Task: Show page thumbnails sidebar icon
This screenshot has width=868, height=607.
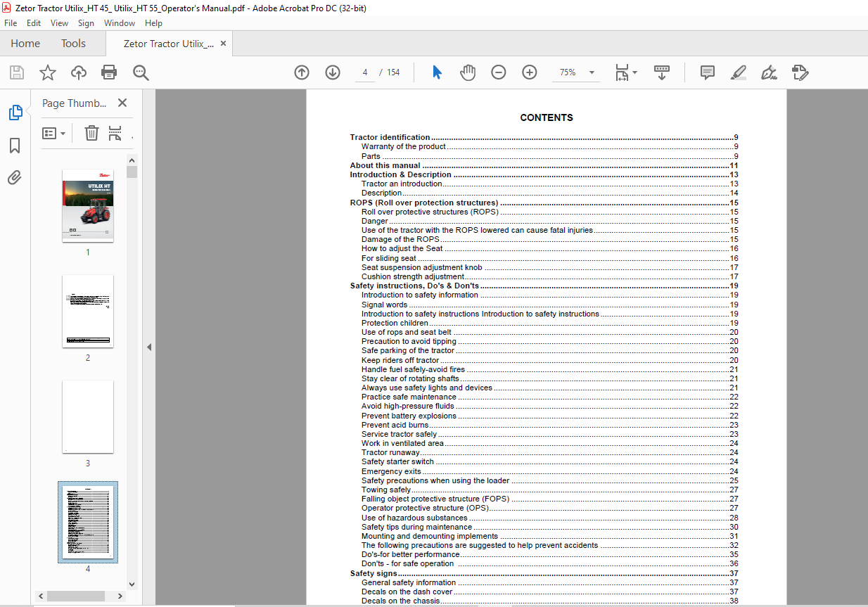Action: 15,112
